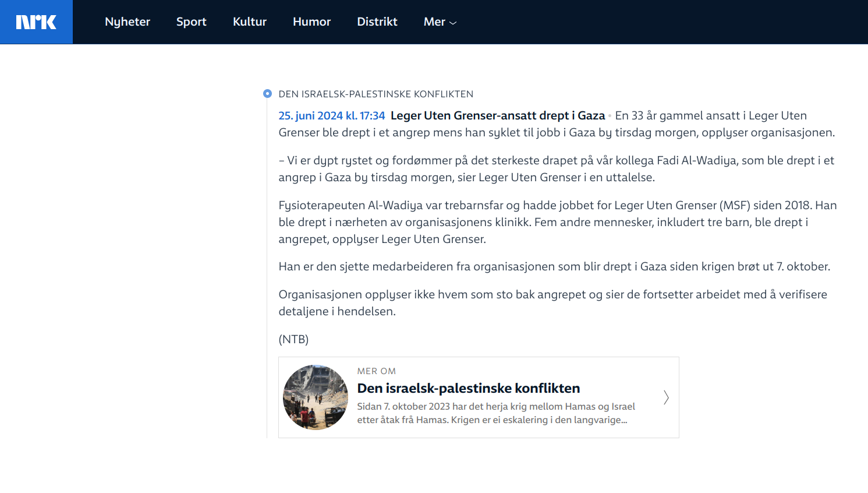
Task: Click the (NTB) source credit
Action: tap(293, 339)
